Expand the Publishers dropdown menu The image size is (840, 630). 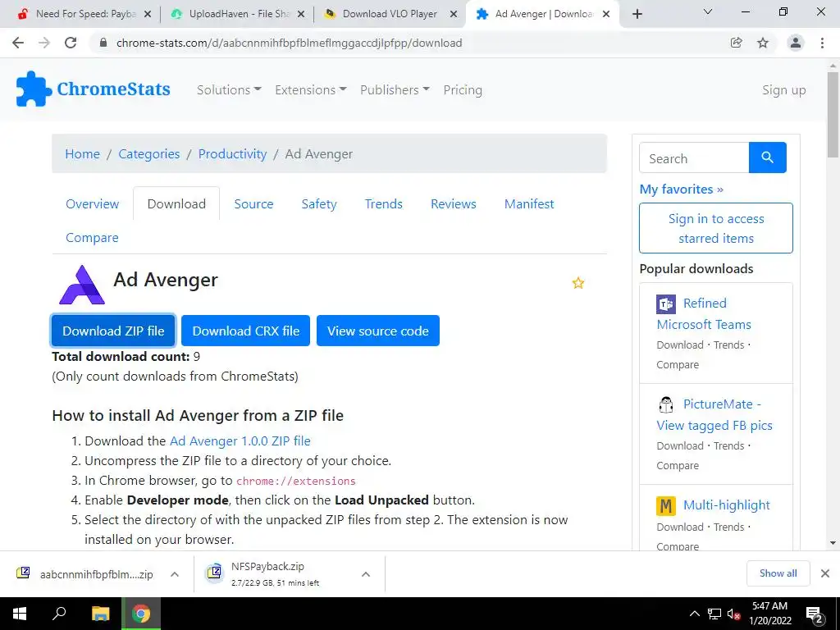click(x=395, y=90)
